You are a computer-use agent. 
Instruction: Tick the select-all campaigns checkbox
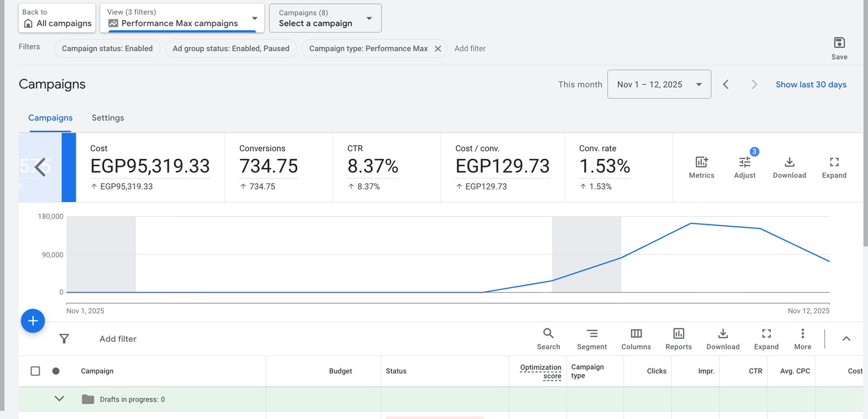click(x=35, y=371)
